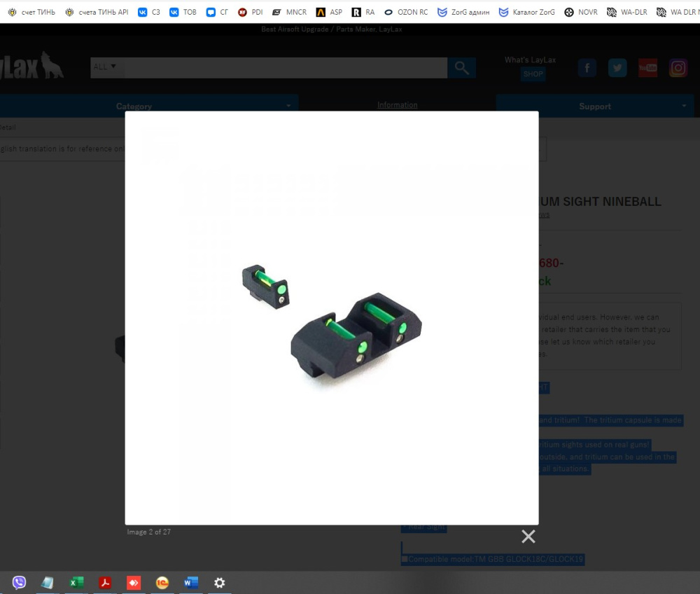Open the LayLax YouTube icon

[x=647, y=68]
